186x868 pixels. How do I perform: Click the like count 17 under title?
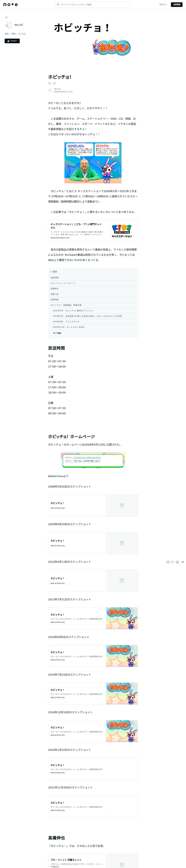[54, 84]
